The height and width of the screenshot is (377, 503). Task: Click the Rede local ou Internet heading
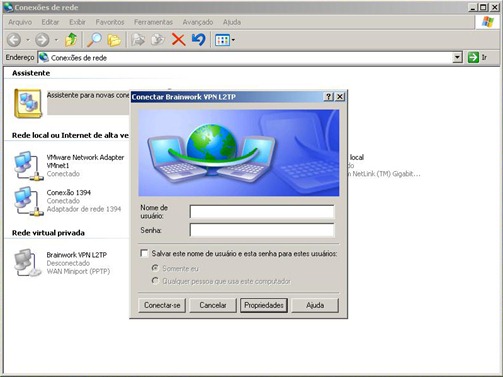point(70,135)
